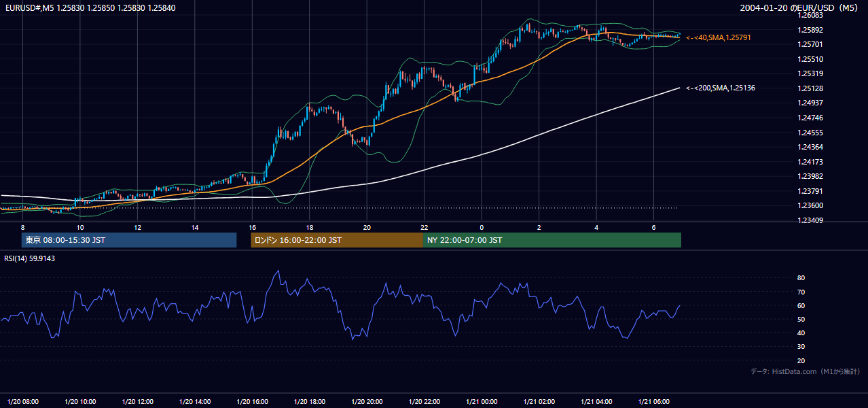Click hour label 16 under the price chart

click(x=252, y=227)
